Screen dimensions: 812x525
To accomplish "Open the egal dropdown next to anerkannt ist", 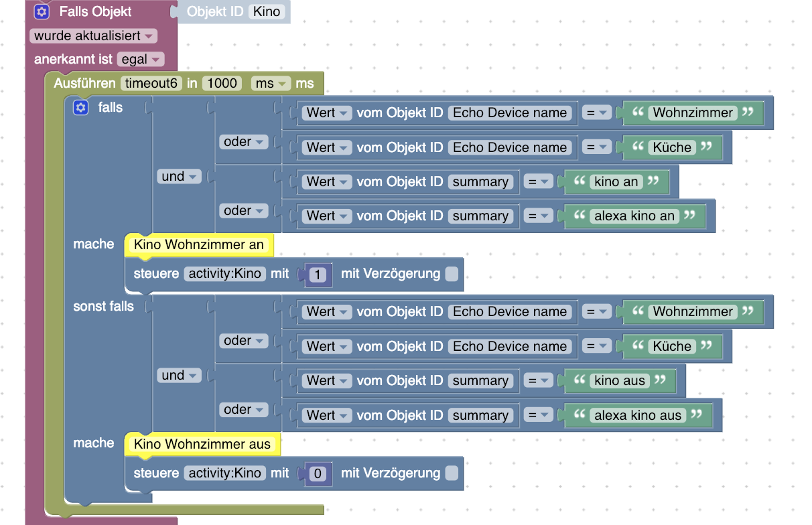I will click(140, 60).
